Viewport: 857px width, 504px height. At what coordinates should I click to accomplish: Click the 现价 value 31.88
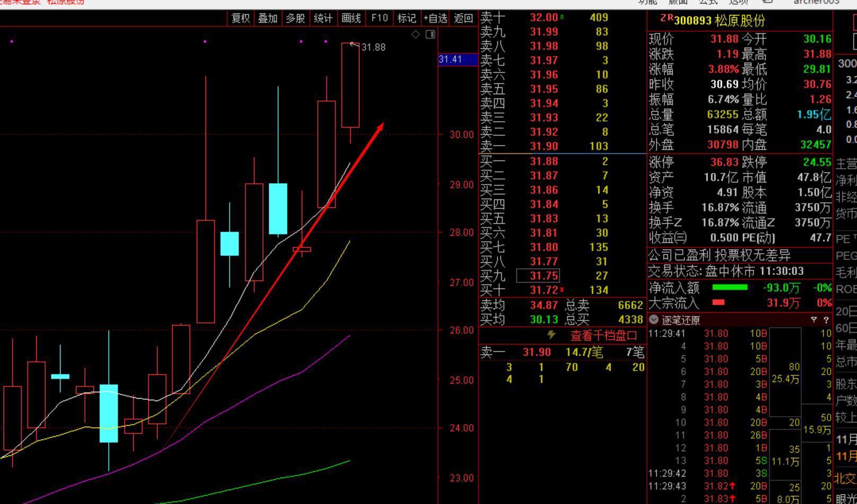point(724,39)
